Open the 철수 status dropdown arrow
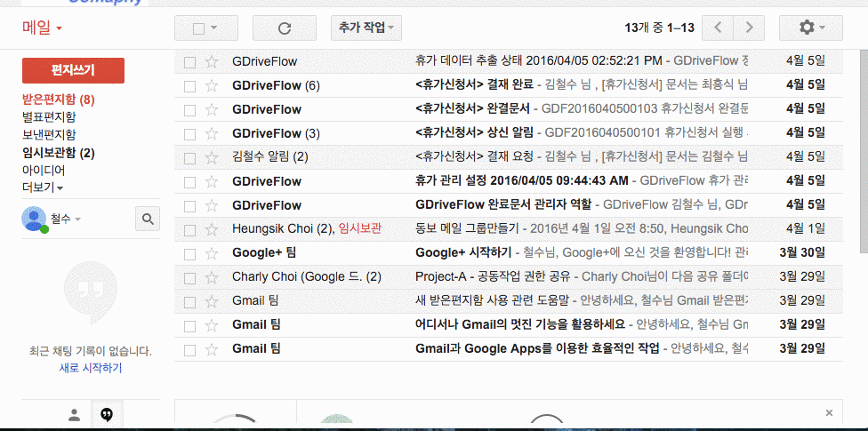This screenshot has height=431, width=868. pyautogui.click(x=77, y=219)
